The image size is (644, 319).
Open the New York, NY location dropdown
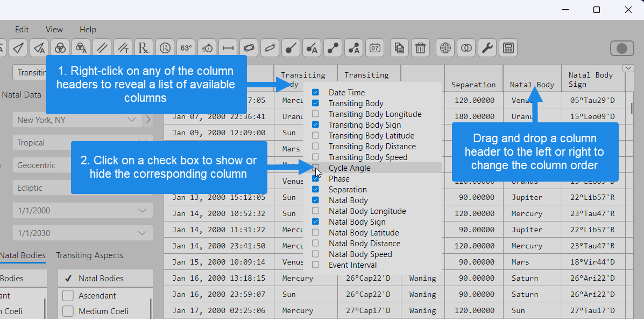[77, 120]
